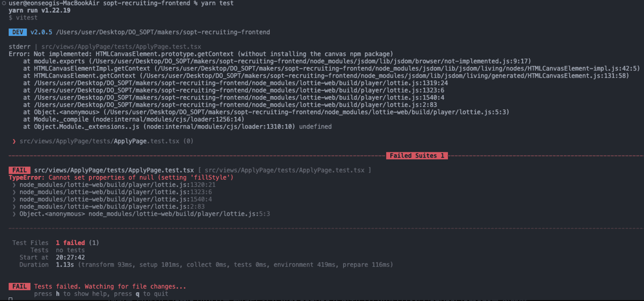Viewport: 644px width, 301px height.
Task: Click the FAIL badge beside 'Tests failed'
Action: (19, 286)
